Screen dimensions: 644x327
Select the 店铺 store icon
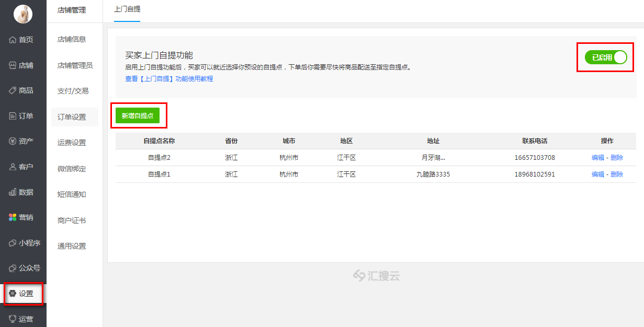click(12, 65)
